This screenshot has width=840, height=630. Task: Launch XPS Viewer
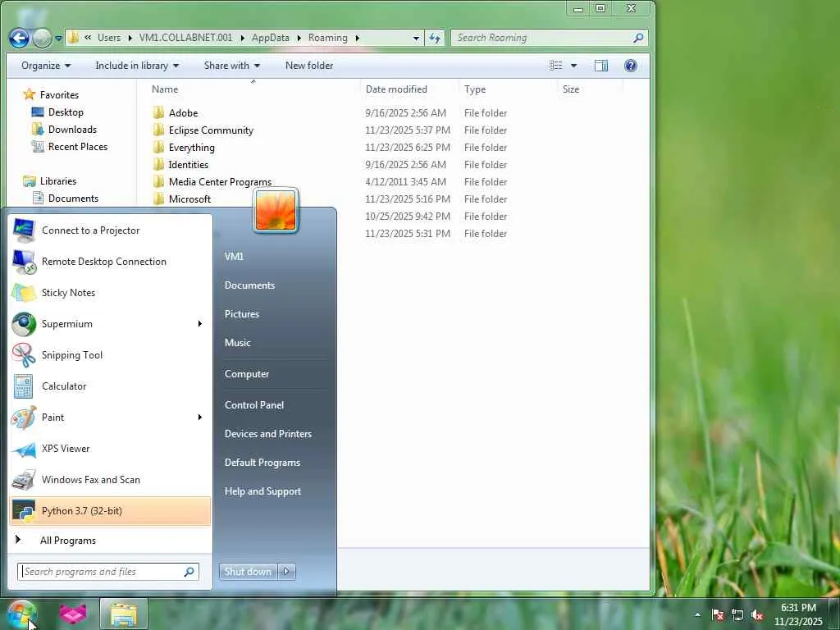coord(110,449)
